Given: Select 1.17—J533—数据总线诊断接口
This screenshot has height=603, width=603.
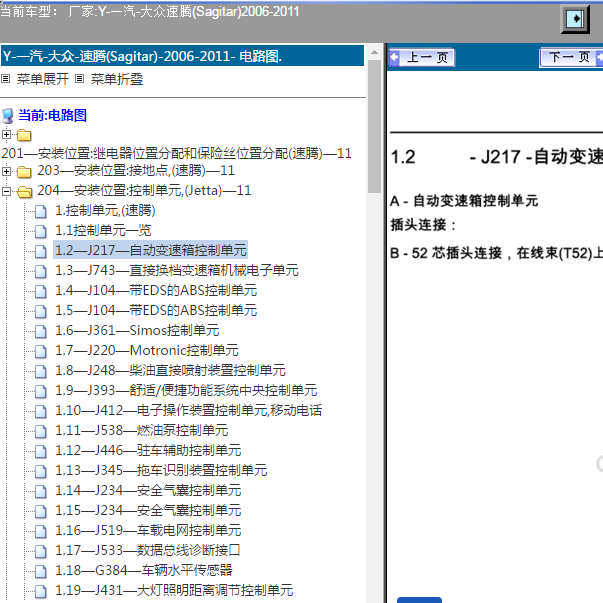Looking at the screenshot, I should 148,550.
